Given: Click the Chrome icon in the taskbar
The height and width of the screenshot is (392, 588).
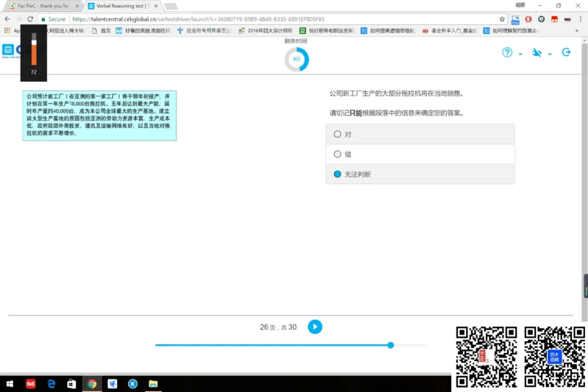Looking at the screenshot, I should click(92, 383).
